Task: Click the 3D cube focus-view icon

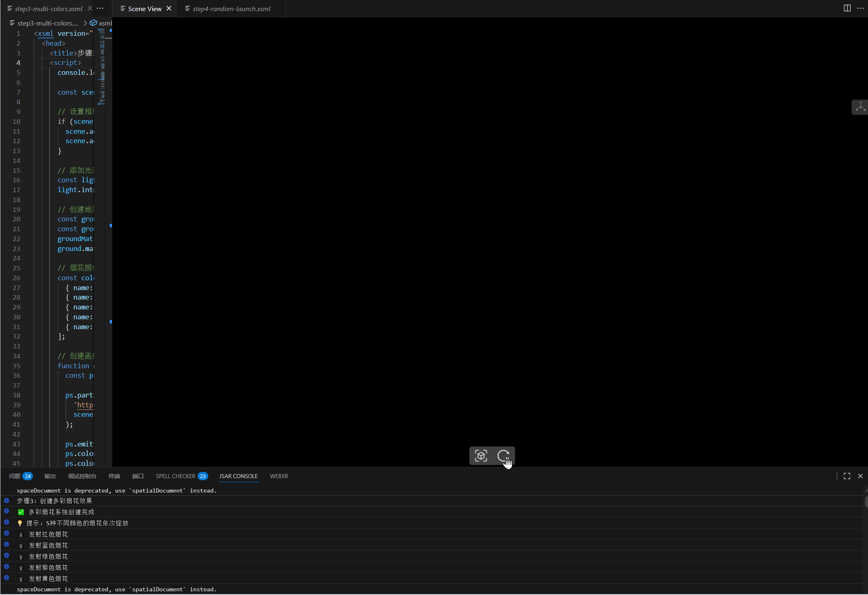Action: (481, 456)
